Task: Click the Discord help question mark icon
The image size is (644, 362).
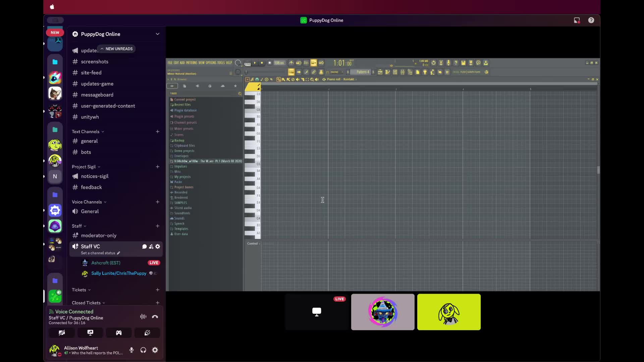Action: click(591, 20)
